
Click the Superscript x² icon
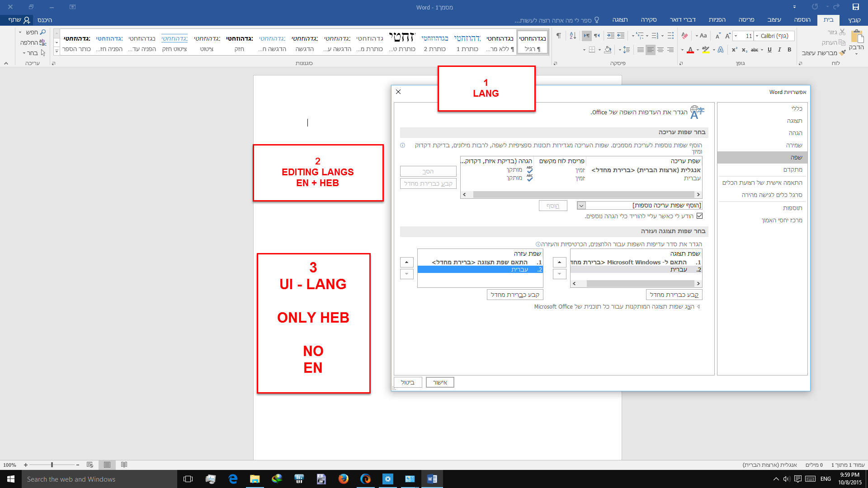735,50
